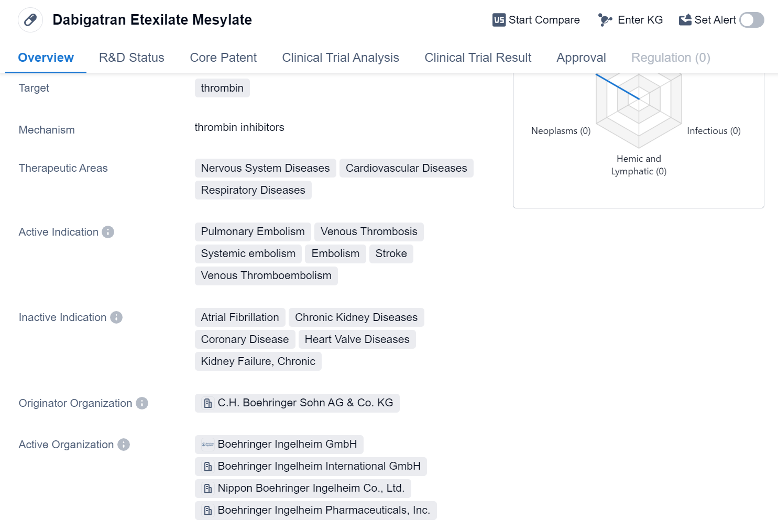
Task: Open the Clinical Trial Analysis tab
Action: pos(341,58)
